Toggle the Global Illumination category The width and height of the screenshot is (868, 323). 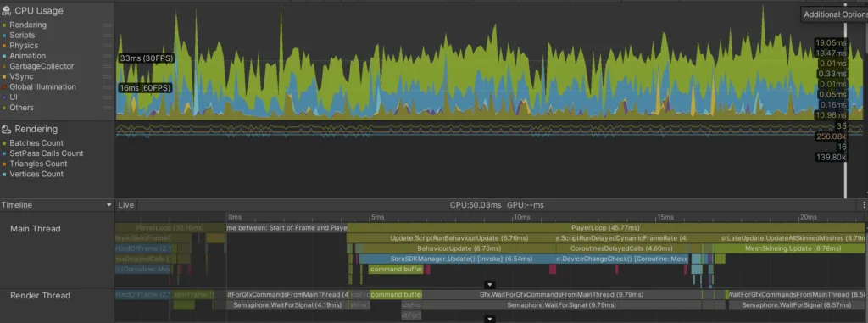[x=4, y=87]
